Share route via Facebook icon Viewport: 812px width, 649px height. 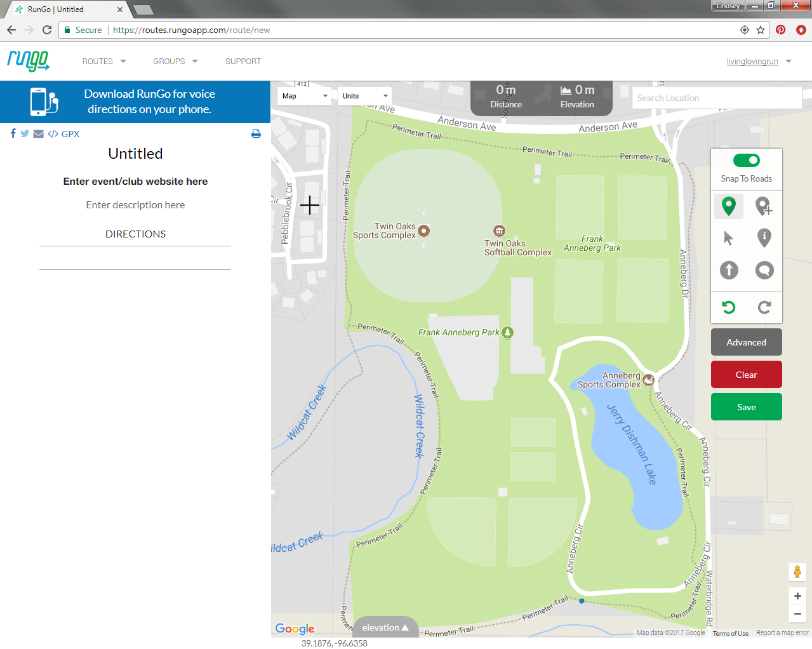[13, 133]
